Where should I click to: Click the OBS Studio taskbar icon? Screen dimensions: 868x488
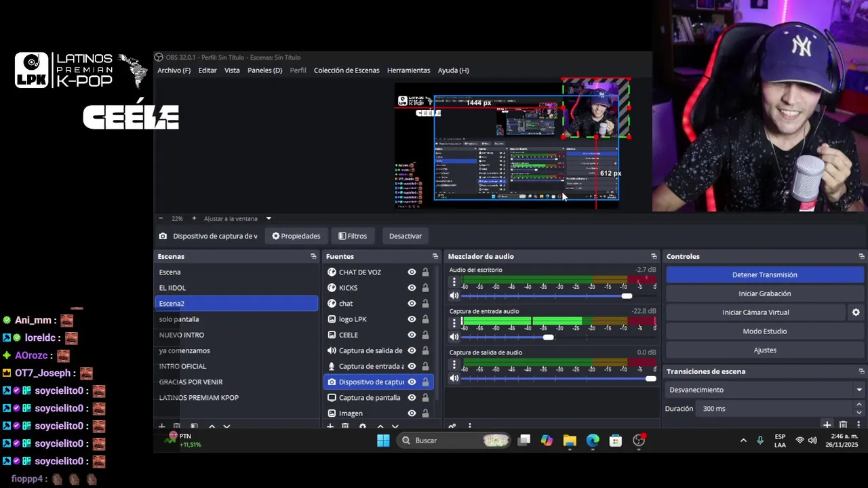(639, 441)
